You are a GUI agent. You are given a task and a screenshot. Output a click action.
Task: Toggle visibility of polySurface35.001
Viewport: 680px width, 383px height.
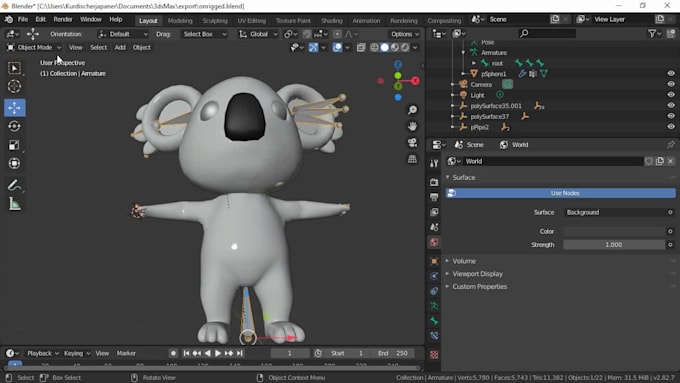coord(670,105)
